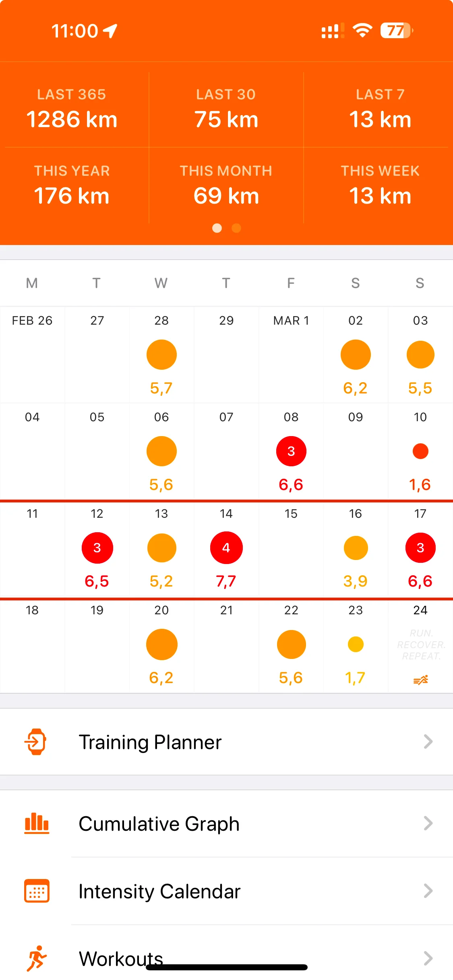This screenshot has height=980, width=453.
Task: Expand the Cumulative Graph chevron
Action: tap(428, 824)
